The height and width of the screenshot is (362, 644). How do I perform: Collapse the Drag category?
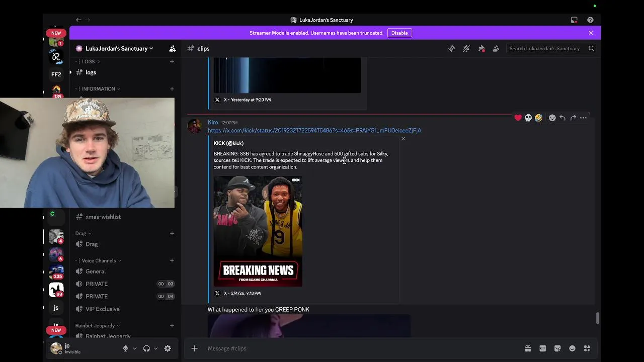(83, 233)
